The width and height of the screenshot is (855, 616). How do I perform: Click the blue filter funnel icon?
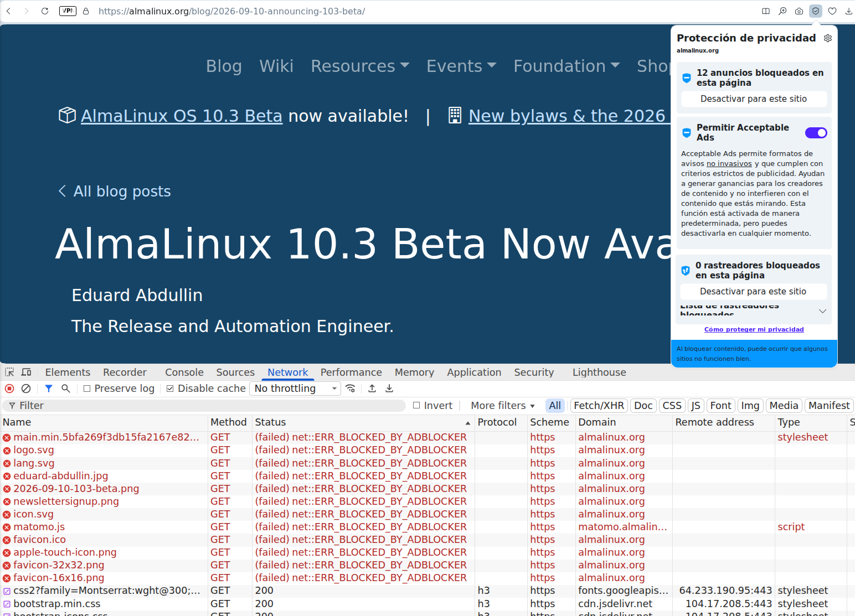(x=49, y=389)
